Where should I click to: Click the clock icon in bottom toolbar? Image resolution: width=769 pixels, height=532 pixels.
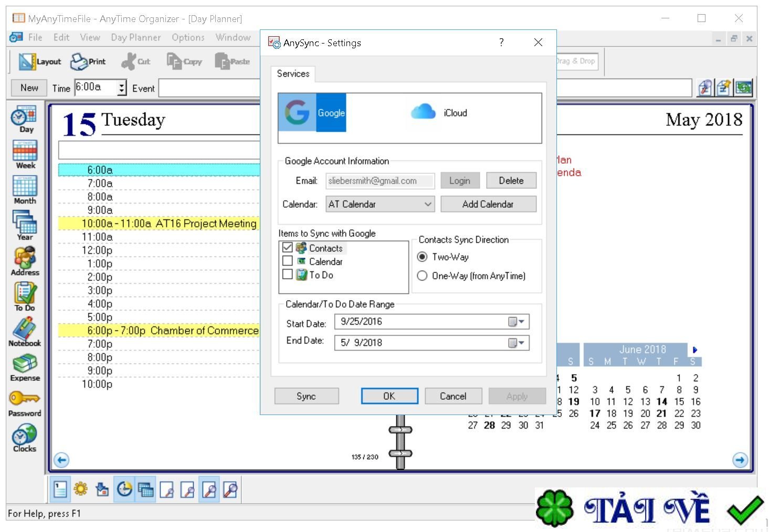tap(124, 490)
